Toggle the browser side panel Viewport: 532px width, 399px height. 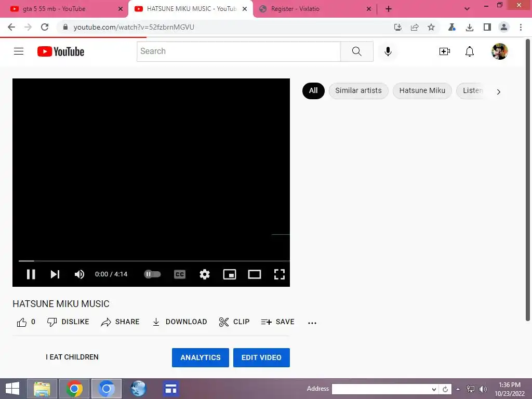click(x=487, y=27)
